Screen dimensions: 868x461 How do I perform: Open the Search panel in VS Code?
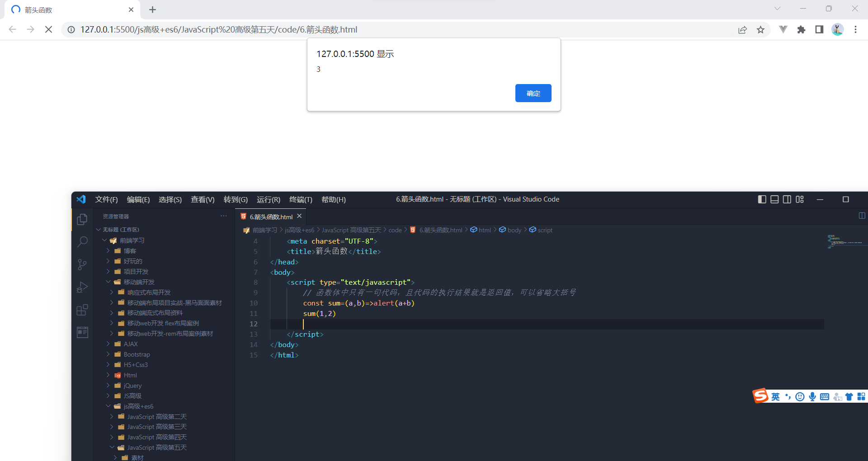pyautogui.click(x=82, y=242)
